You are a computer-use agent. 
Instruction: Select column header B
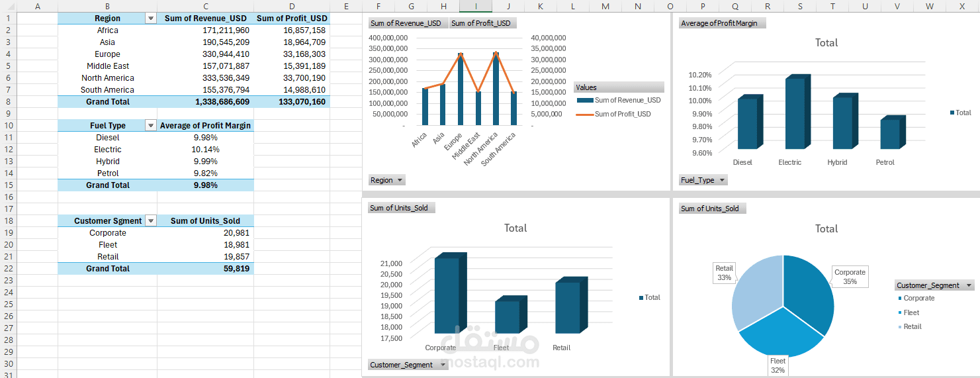(x=107, y=6)
